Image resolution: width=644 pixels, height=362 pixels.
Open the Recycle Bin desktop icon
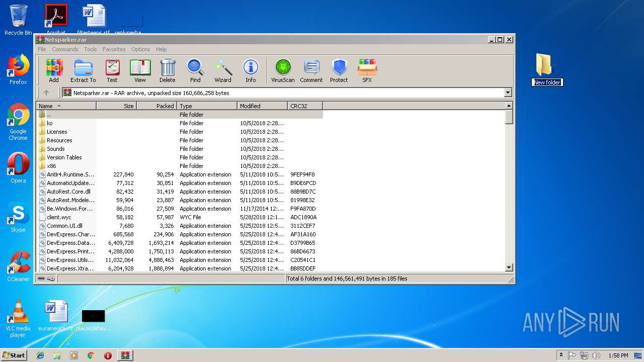click(18, 20)
